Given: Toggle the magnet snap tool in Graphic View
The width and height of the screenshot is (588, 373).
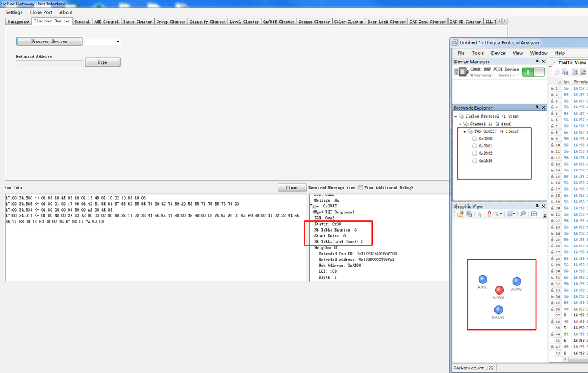Looking at the screenshot, I should coord(489,214).
